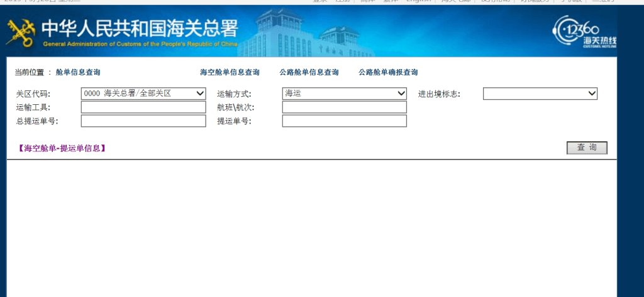Switch to the 海空舱单信息查询 tab

pyautogui.click(x=230, y=73)
